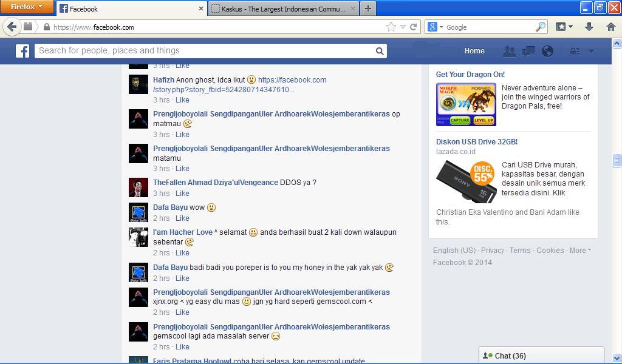Close the Facebook tab
This screenshot has width=622, height=364.
(x=200, y=8)
